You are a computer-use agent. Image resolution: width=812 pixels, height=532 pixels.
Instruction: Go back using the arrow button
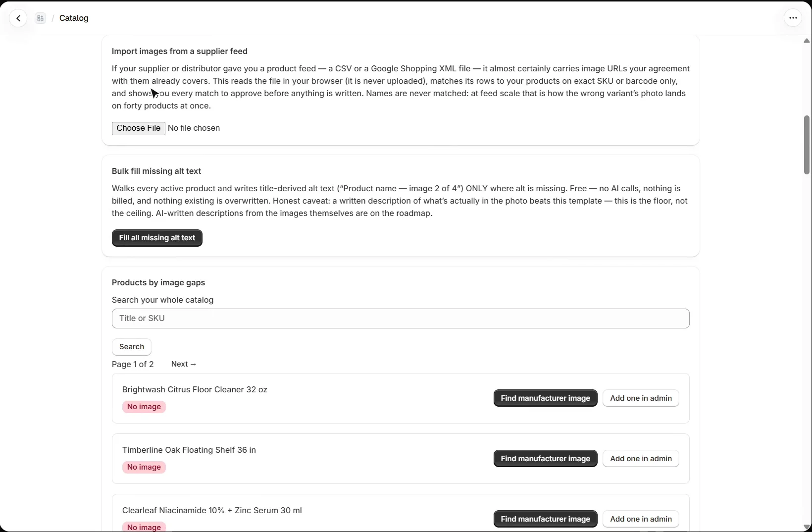click(x=18, y=18)
